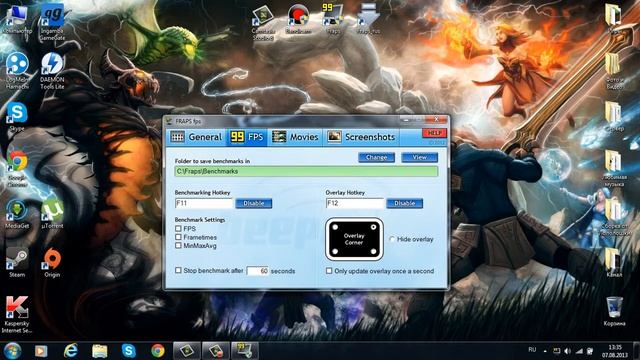Select the Camtasia Studio desktop icon
This screenshot has height=360, width=640.
(263, 22)
